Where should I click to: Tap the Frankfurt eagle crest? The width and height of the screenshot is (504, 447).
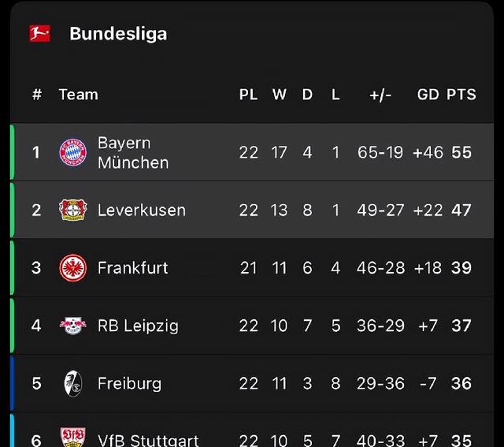pyautogui.click(x=73, y=268)
